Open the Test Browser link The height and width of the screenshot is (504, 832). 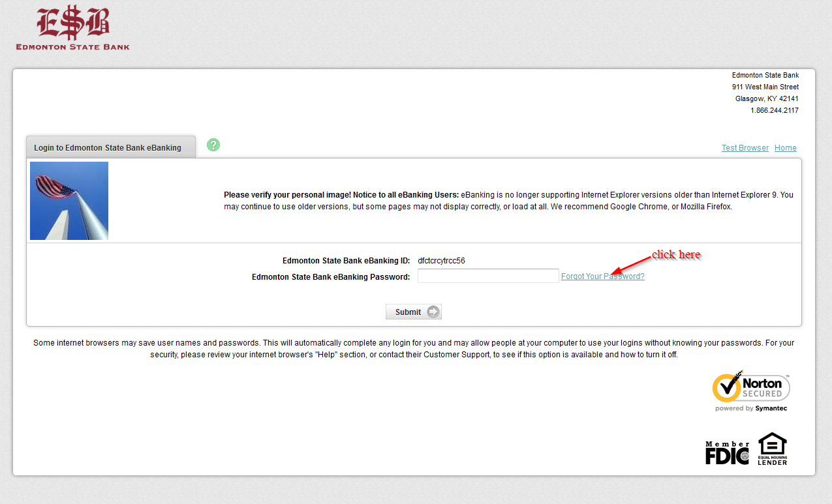coord(745,148)
